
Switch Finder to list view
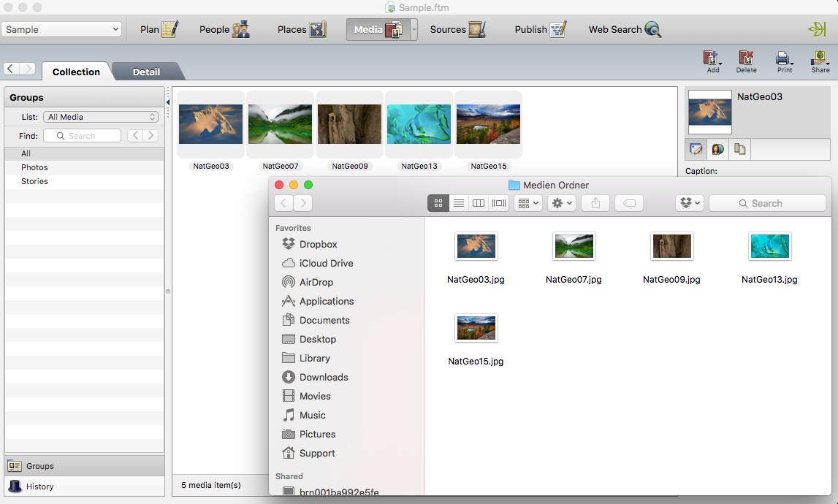coord(459,203)
